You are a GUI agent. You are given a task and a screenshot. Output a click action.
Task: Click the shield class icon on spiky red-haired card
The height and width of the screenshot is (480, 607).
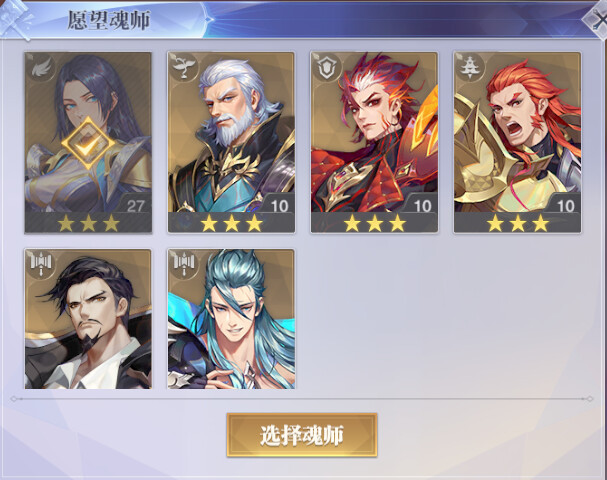[328, 67]
